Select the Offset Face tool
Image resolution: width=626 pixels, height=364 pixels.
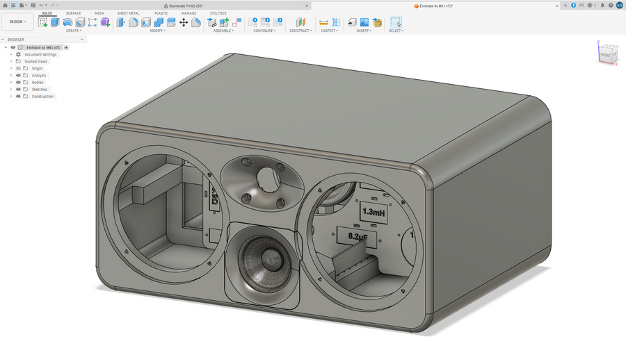point(171,22)
